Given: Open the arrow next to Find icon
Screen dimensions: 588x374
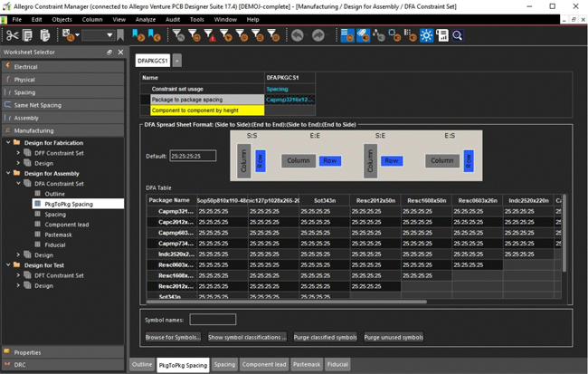Looking at the screenshot, I should click(x=77, y=35).
